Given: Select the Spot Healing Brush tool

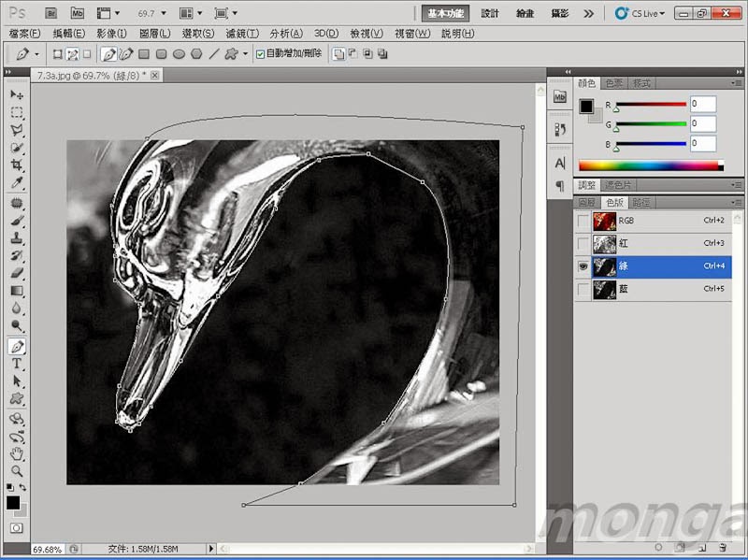Looking at the screenshot, I should point(17,203).
